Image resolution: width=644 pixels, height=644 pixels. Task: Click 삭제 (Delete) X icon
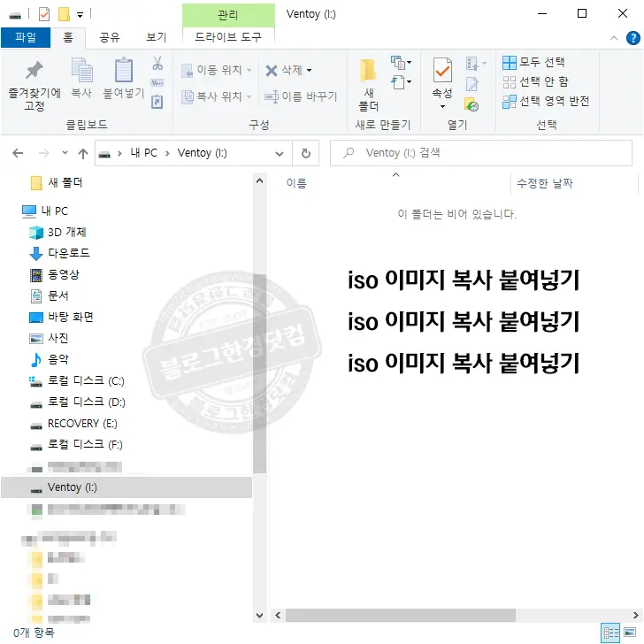tap(272, 71)
